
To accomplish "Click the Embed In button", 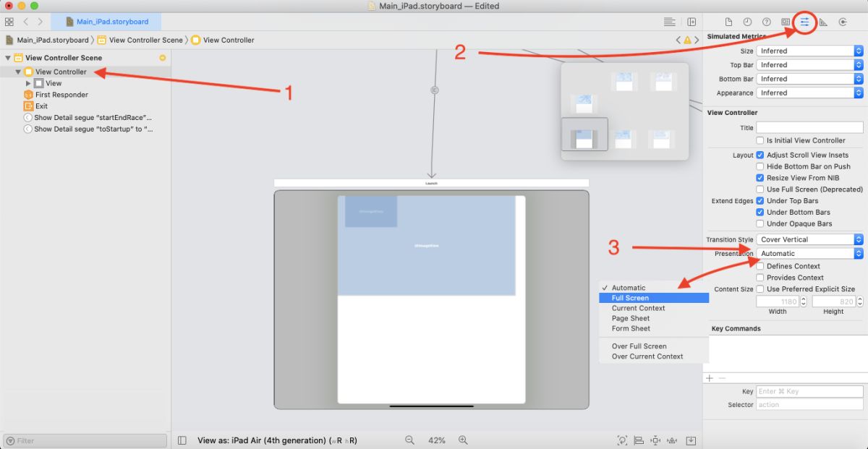I will pyautogui.click(x=692, y=440).
